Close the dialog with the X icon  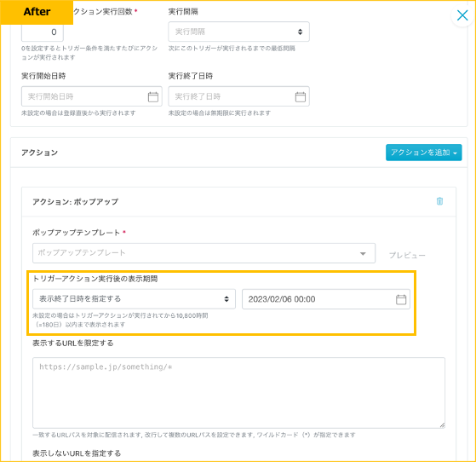point(462,15)
